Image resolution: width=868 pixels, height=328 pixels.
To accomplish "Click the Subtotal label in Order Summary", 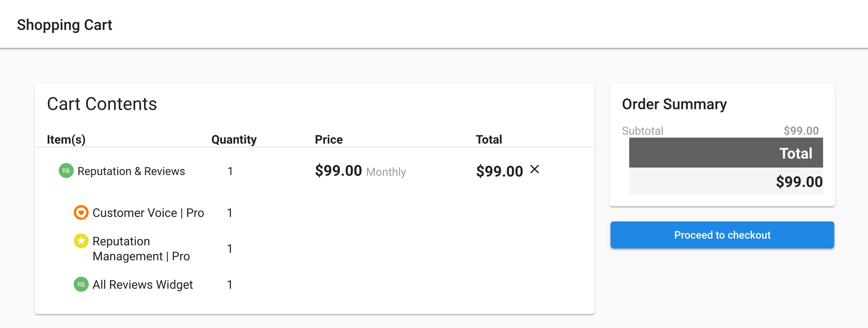I will click(x=642, y=131).
